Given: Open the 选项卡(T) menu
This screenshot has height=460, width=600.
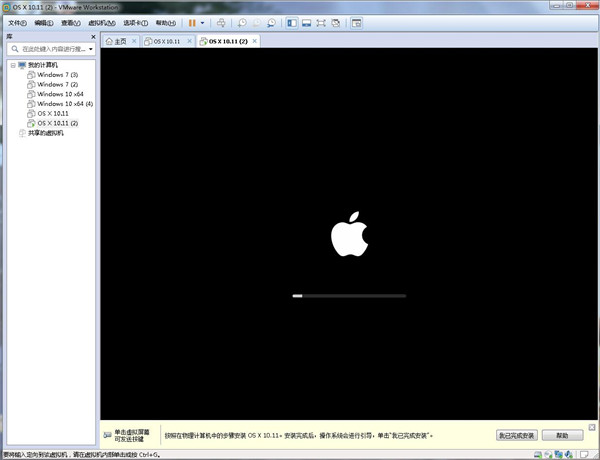Looking at the screenshot, I should (135, 23).
